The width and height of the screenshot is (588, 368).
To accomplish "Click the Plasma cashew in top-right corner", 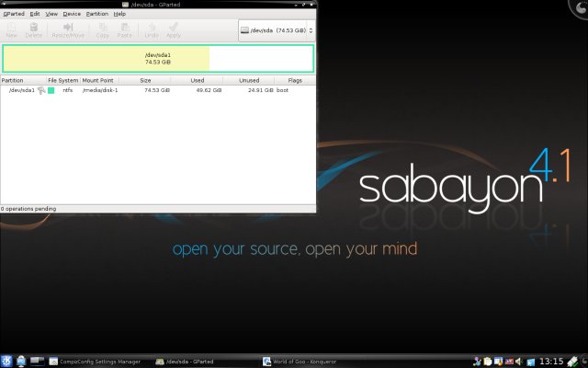I will [579, 8].
